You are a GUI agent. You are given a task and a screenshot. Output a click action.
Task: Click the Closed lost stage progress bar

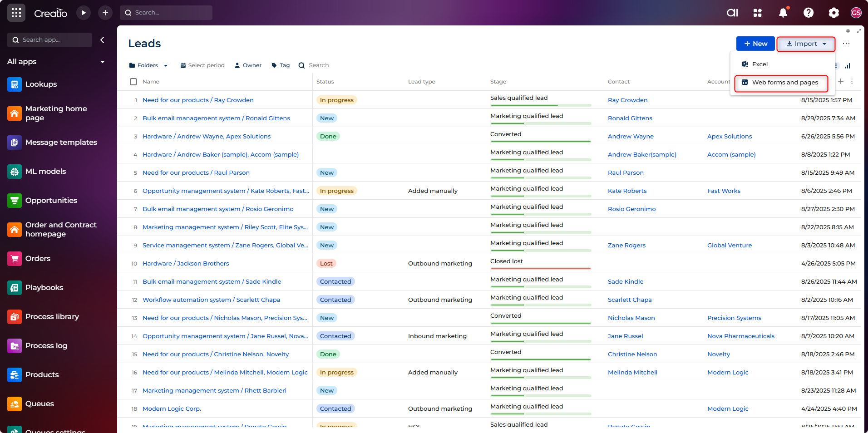click(540, 268)
